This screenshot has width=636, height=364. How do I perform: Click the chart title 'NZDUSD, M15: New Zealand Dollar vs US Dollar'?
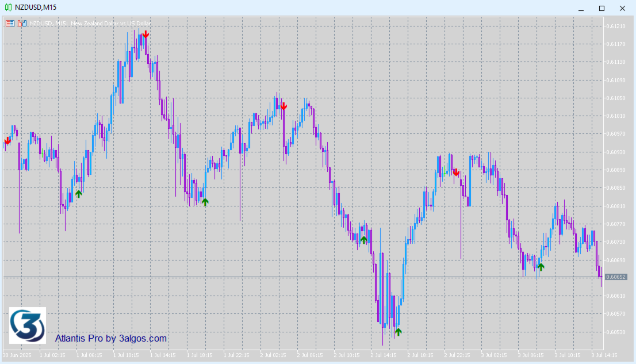pyautogui.click(x=90, y=24)
